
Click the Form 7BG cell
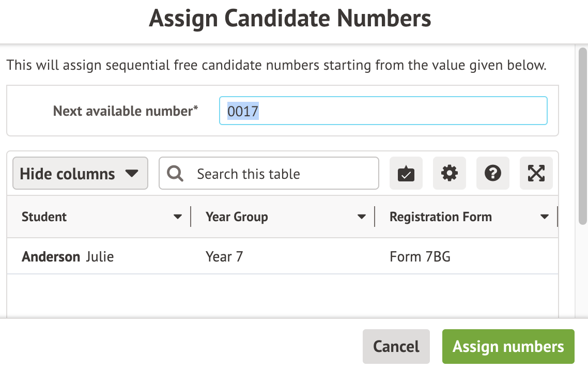(420, 257)
